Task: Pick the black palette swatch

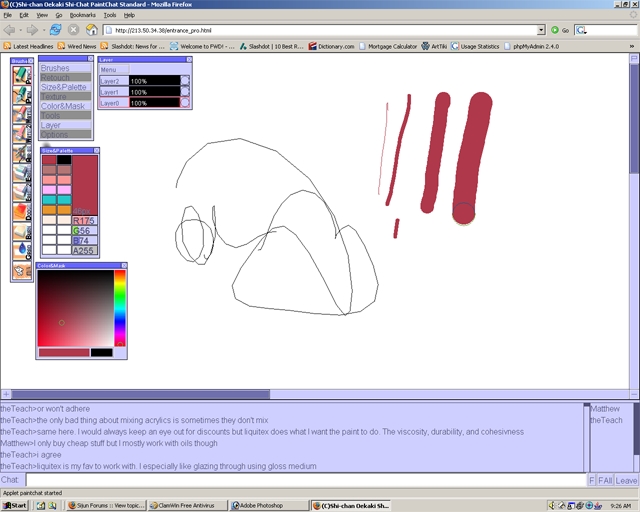Action: click(x=64, y=160)
